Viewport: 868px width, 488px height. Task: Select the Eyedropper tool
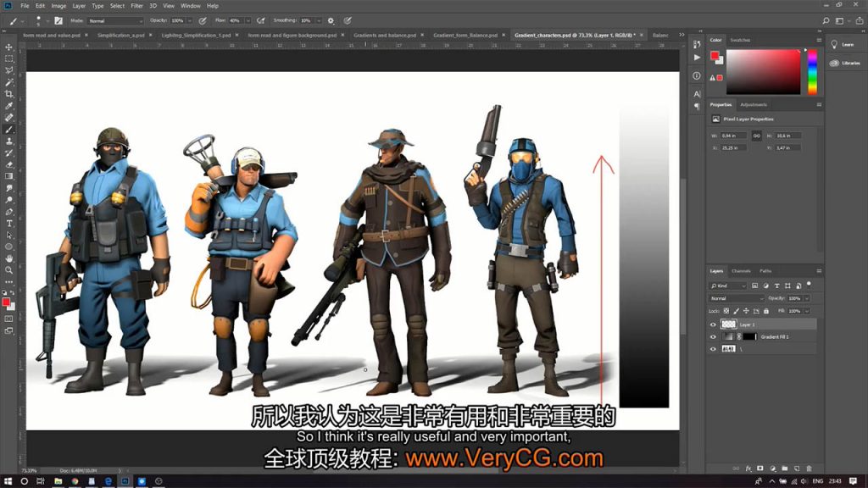pyautogui.click(x=8, y=106)
